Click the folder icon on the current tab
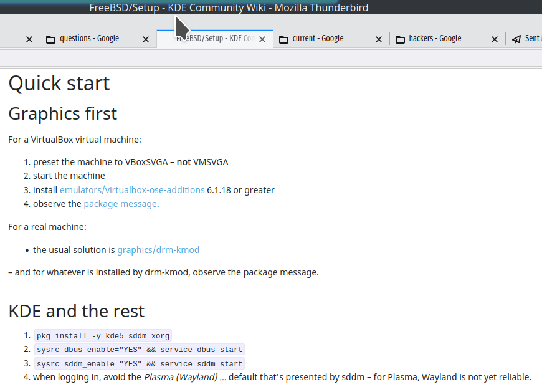Viewport: 542px width, 392px height. [x=283, y=39]
